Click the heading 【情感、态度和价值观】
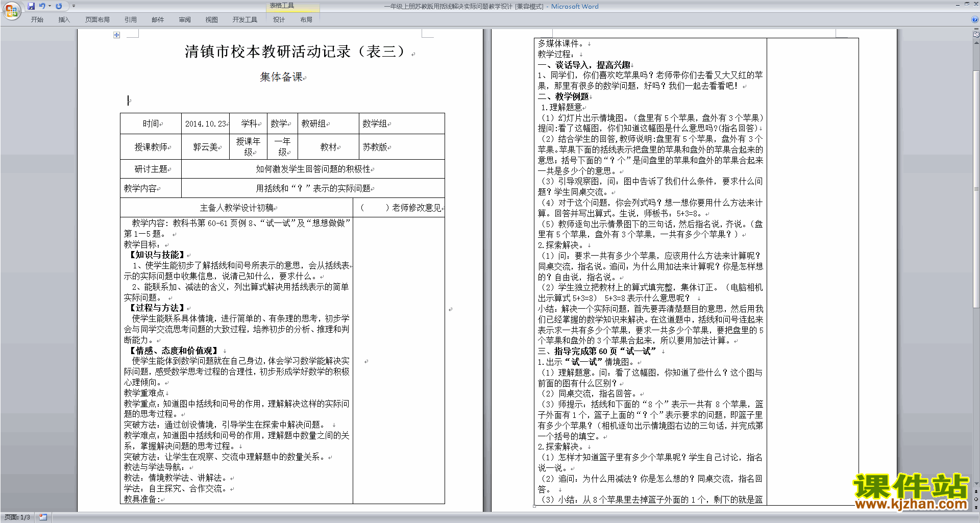980x523 pixels. pos(173,351)
